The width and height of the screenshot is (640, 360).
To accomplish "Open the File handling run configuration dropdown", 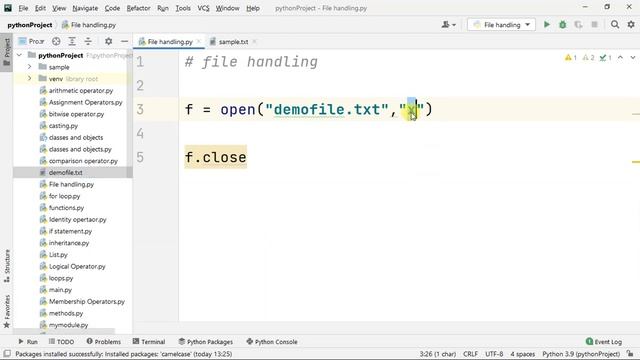I will (x=501, y=25).
